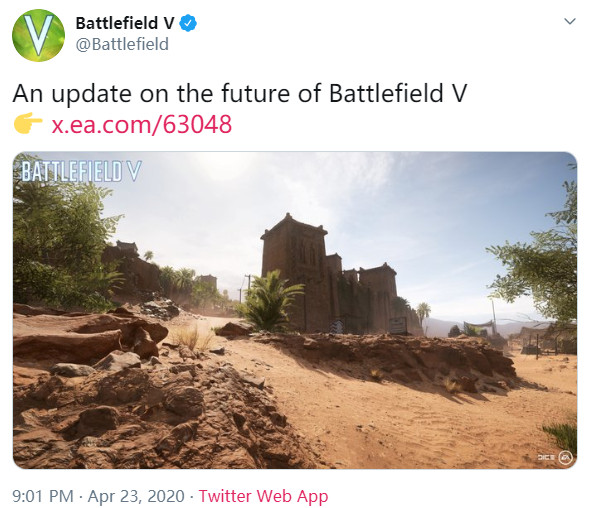Image resolution: width=589 pixels, height=508 pixels.
Task: Open the Twitter Web App source link
Action: pos(263,496)
